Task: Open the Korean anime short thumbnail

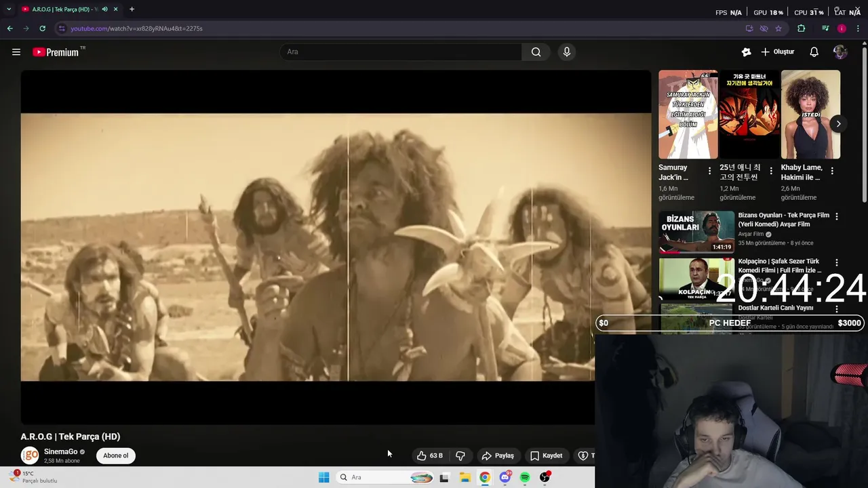Action: coord(749,115)
